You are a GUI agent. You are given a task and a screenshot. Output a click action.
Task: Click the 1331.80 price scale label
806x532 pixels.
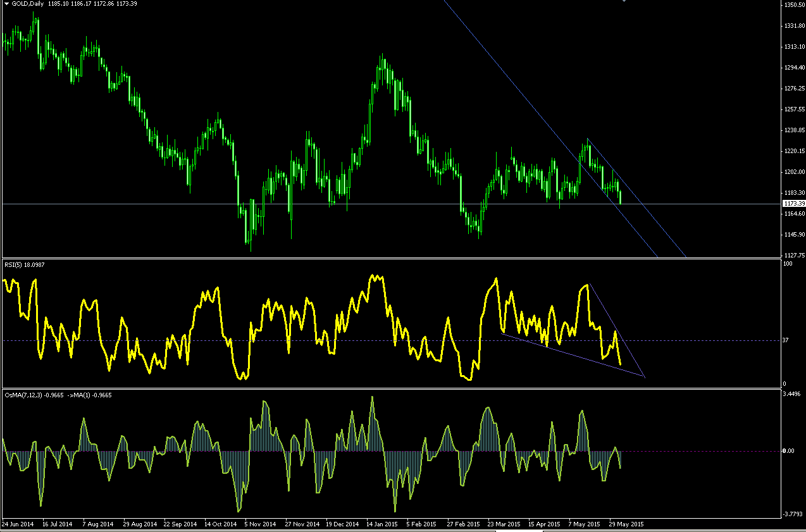tap(794, 26)
